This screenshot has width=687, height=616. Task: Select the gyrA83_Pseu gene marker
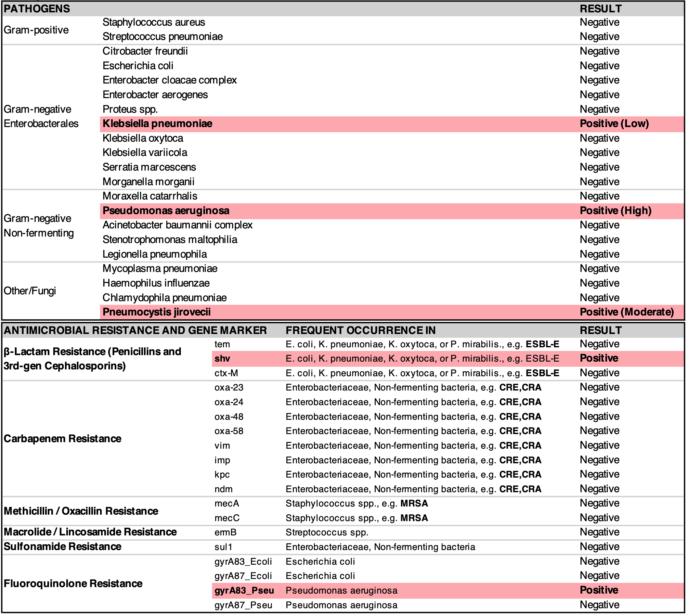244,591
